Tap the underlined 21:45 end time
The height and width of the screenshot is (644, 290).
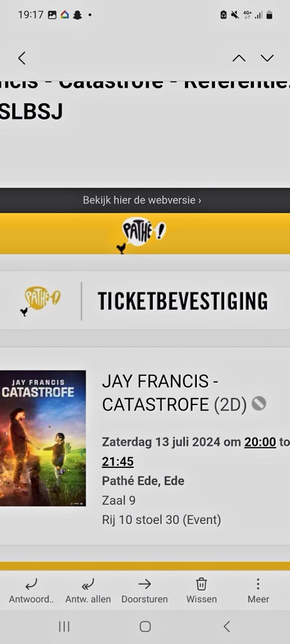point(118,462)
